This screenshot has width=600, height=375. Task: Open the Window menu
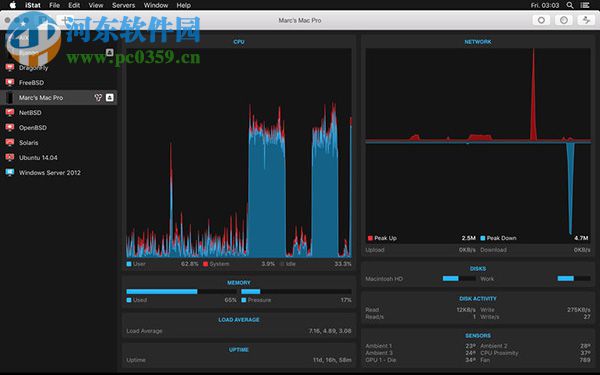click(156, 5)
